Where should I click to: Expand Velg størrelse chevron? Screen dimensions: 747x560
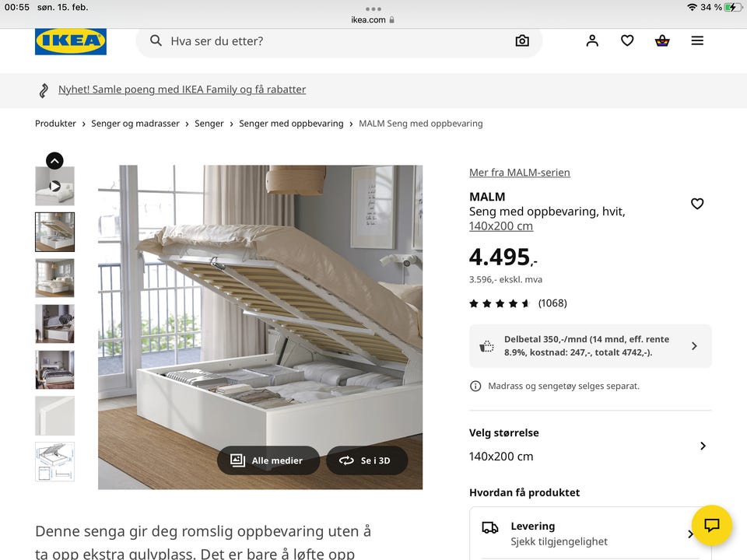[x=703, y=446]
